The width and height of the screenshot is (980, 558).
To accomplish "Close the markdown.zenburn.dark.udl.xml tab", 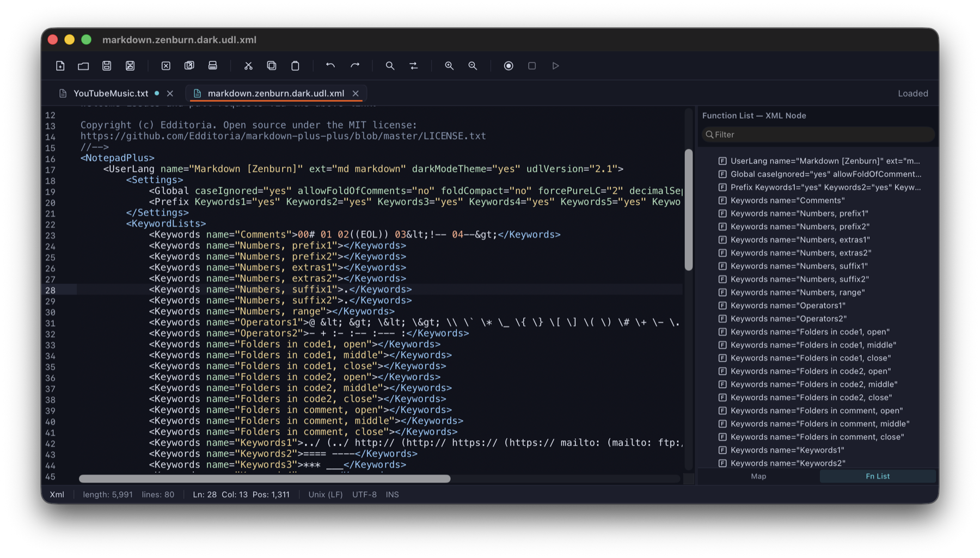I will [356, 94].
